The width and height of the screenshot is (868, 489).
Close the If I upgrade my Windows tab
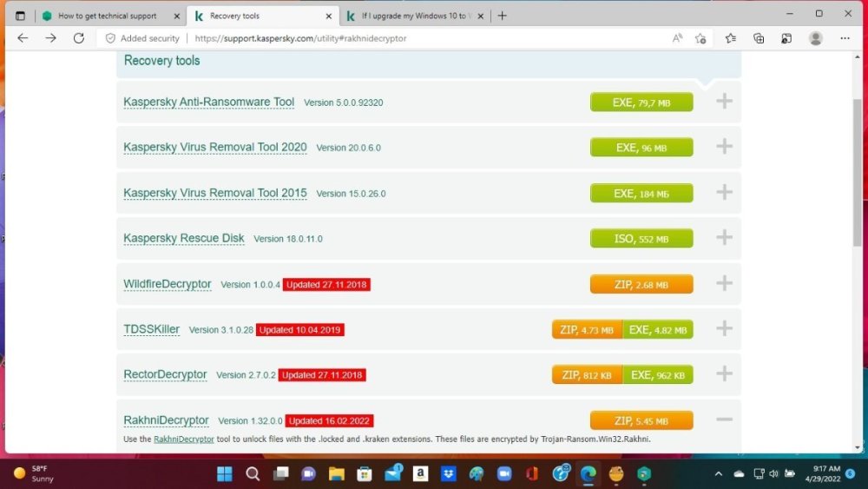click(x=481, y=16)
